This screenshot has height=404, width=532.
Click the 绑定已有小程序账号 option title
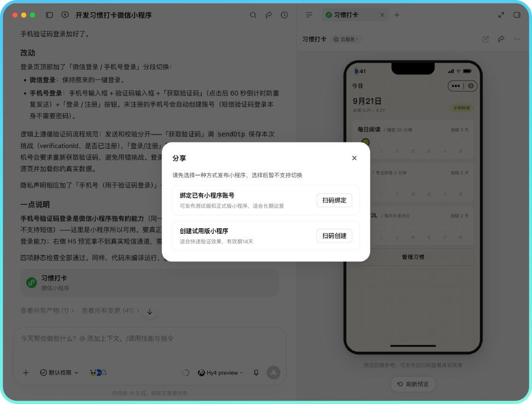pyautogui.click(x=207, y=195)
